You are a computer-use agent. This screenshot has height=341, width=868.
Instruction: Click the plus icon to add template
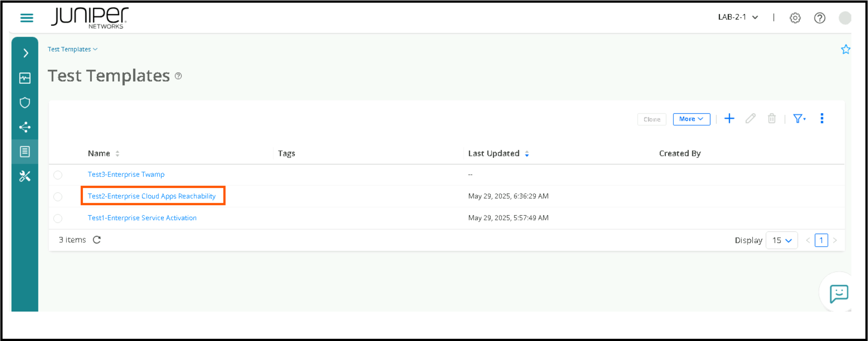pos(729,119)
